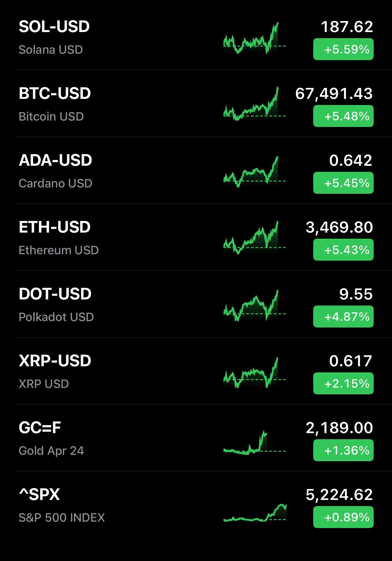Open the SOL-USD sparkline chart
Viewport: 392px width, 561px height.
click(255, 38)
